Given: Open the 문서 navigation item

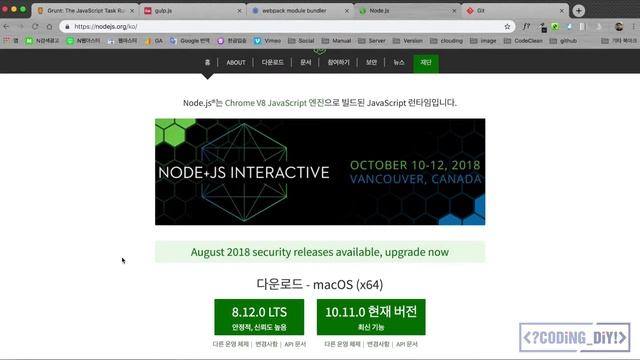Looking at the screenshot, I should tap(306, 62).
